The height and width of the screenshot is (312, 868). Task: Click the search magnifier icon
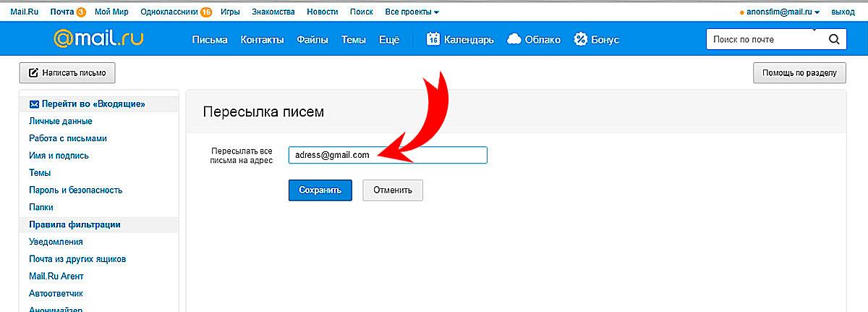(x=833, y=39)
